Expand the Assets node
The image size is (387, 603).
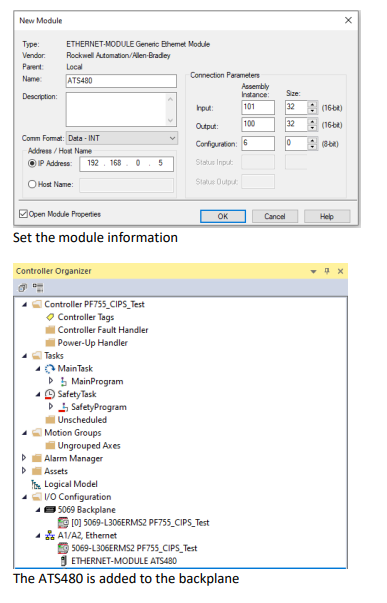point(24,471)
